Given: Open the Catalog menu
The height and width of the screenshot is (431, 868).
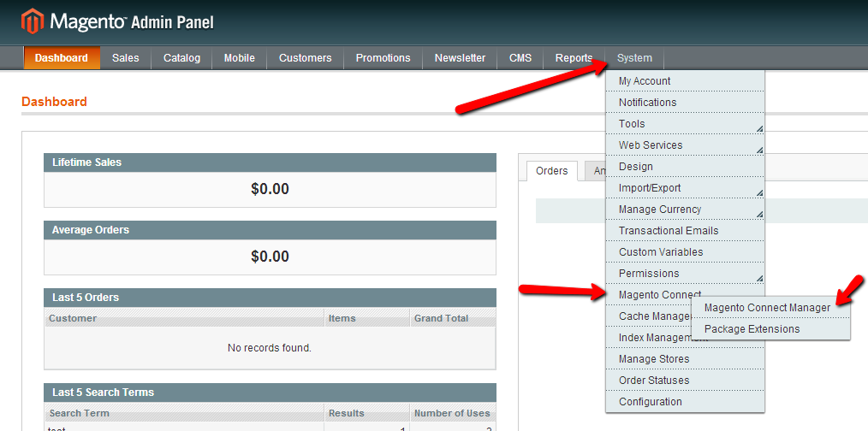Looking at the screenshot, I should click(x=181, y=58).
